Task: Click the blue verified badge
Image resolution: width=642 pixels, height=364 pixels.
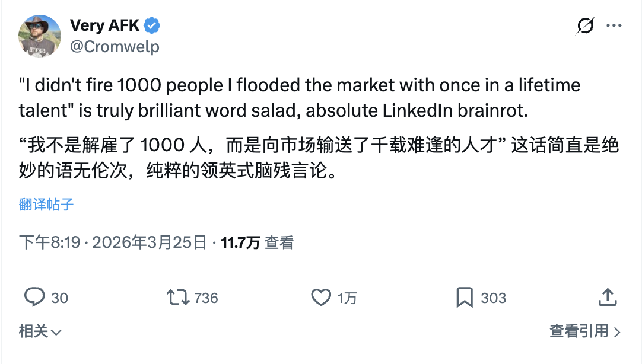Action: [x=152, y=26]
